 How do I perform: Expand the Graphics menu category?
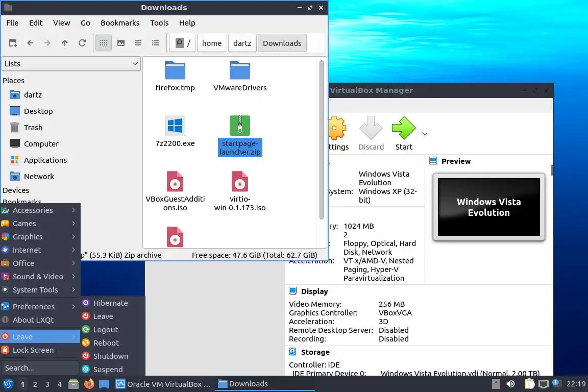tap(40, 237)
